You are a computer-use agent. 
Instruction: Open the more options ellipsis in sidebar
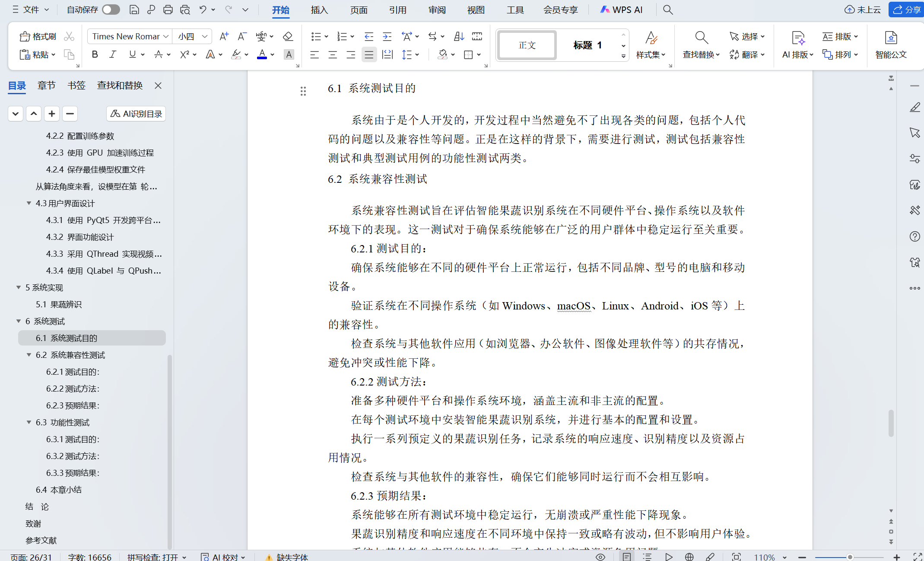pos(914,288)
